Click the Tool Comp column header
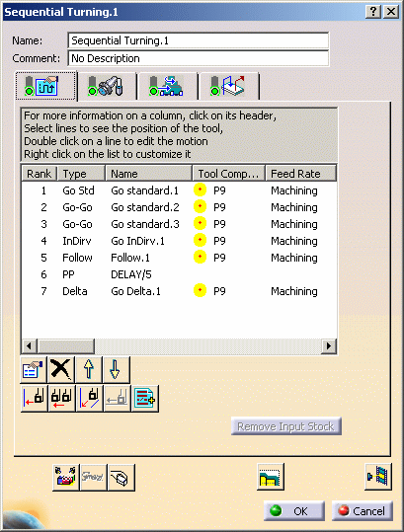The width and height of the screenshot is (404, 532). [228, 174]
